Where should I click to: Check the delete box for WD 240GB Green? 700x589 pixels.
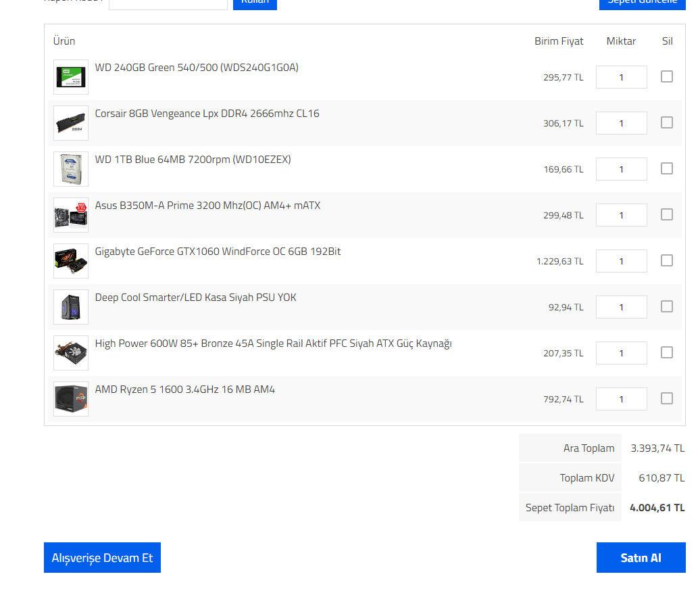pyautogui.click(x=666, y=76)
